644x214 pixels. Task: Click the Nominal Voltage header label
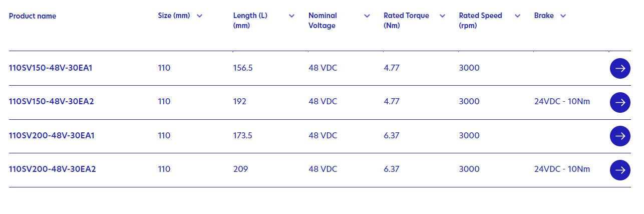[x=323, y=21]
